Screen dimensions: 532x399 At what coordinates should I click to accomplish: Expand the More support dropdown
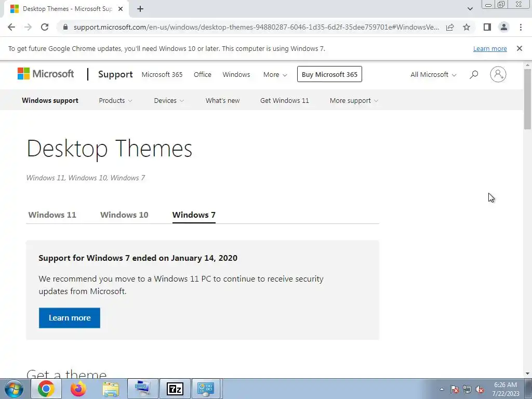point(354,100)
